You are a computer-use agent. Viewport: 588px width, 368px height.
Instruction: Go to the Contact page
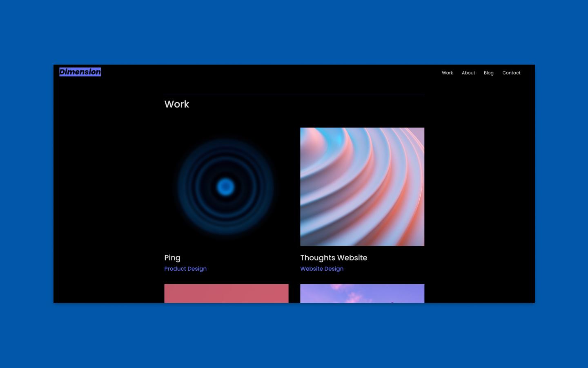point(511,73)
